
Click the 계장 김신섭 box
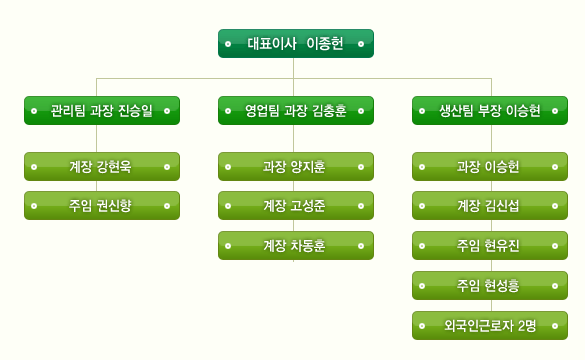490,206
